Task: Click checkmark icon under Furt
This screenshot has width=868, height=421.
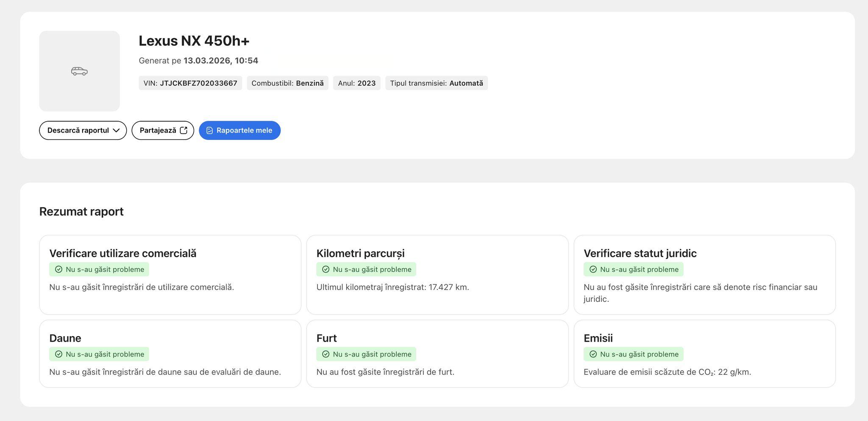Action: (325, 354)
